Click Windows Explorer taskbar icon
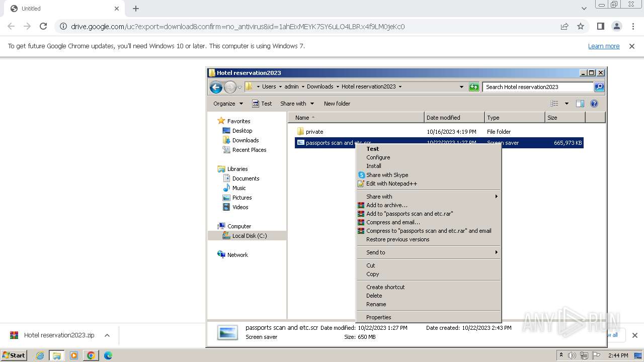Image resolution: width=644 pixels, height=362 pixels. [x=57, y=355]
